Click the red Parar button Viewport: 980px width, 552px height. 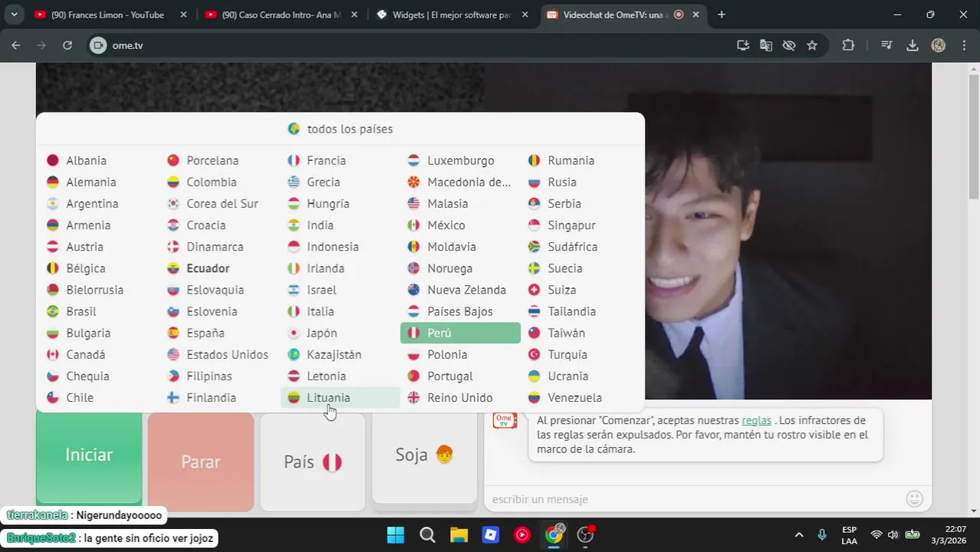pos(201,462)
